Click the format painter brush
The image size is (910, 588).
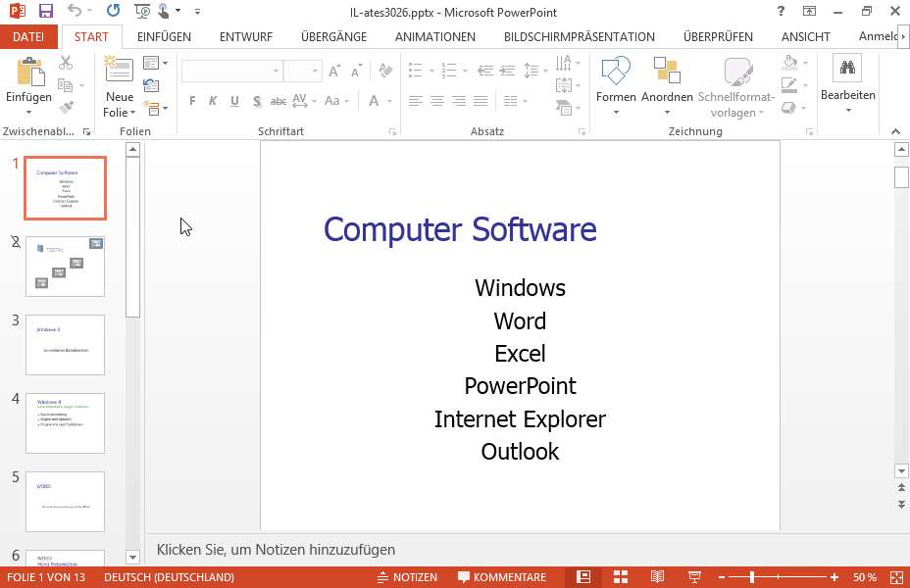coord(66,108)
